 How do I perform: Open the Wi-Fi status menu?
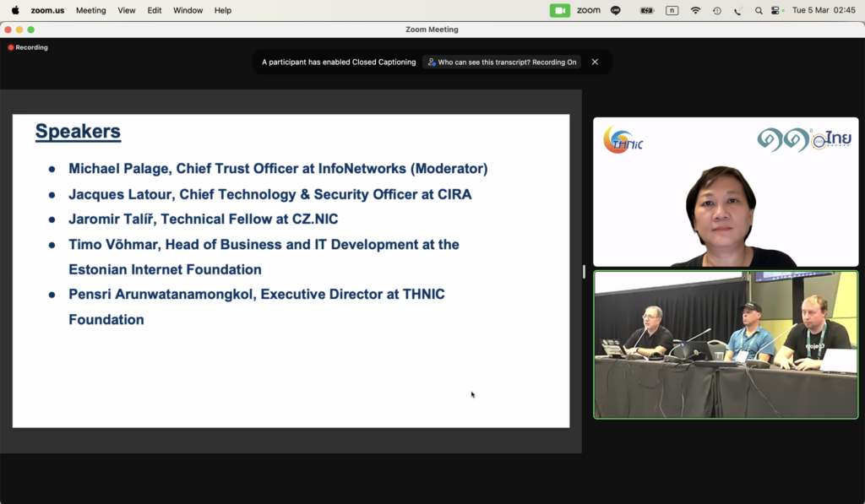tap(696, 10)
